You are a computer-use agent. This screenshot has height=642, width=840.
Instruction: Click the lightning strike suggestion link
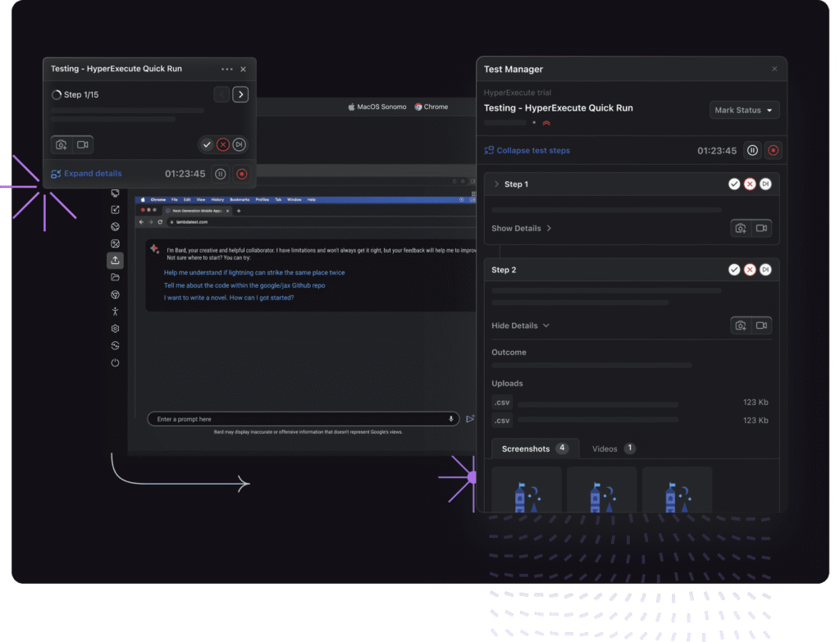(254, 273)
